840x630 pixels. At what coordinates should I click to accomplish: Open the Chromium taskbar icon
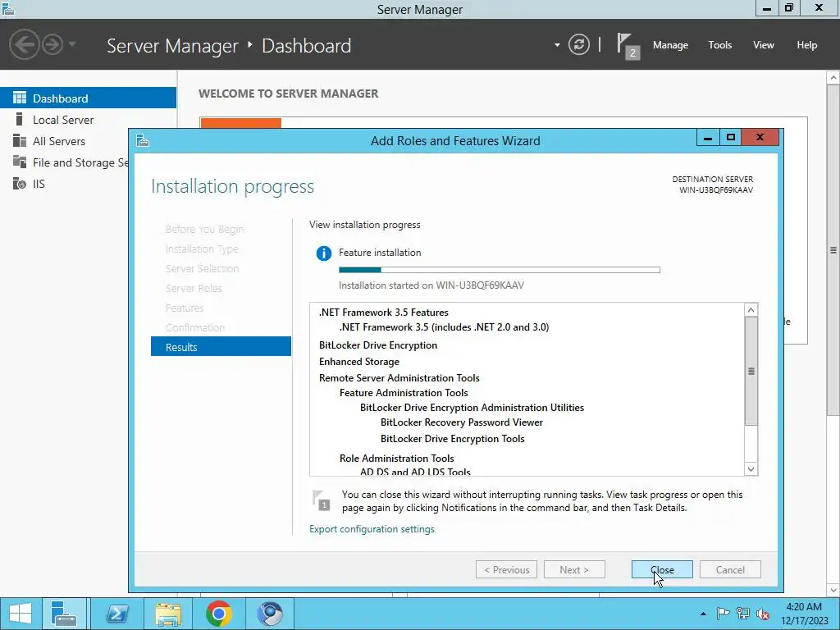click(269, 614)
